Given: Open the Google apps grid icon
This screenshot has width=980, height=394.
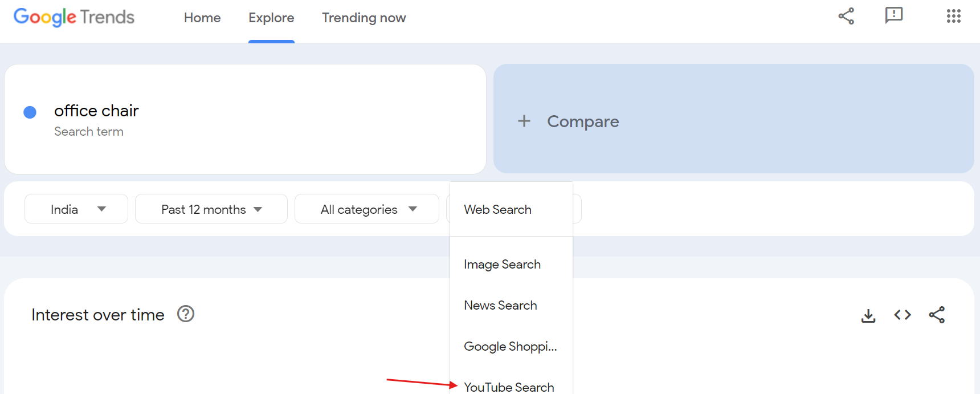Looking at the screenshot, I should [x=953, y=17].
